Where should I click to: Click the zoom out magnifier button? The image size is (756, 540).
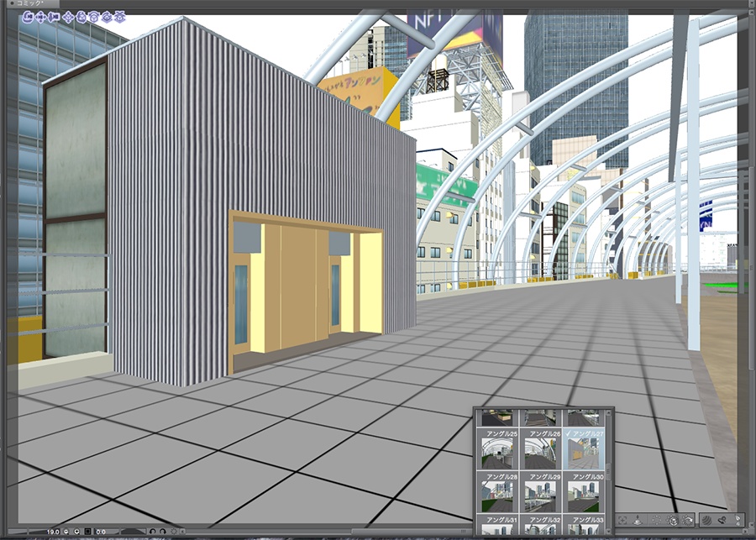click(x=66, y=532)
